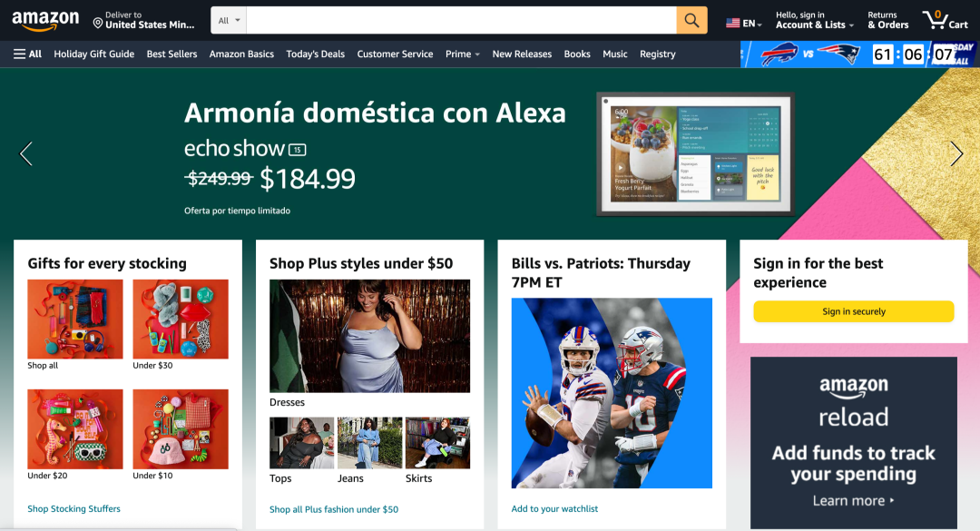Click into the Amazon search field

(461, 21)
